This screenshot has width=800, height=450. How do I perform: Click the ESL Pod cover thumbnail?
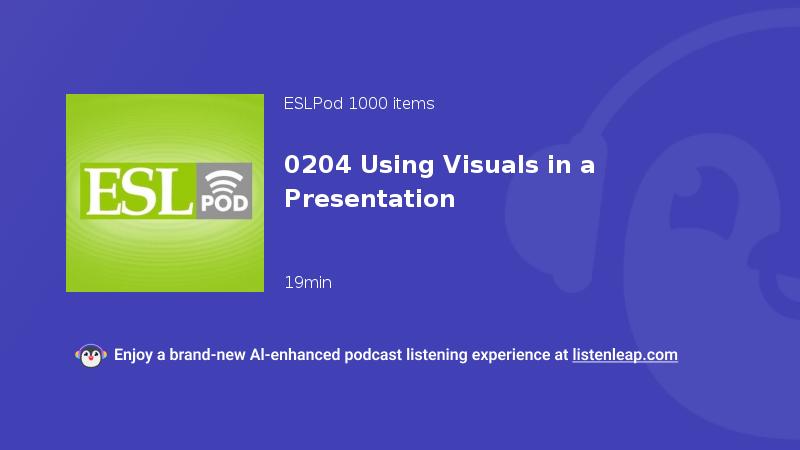click(165, 193)
